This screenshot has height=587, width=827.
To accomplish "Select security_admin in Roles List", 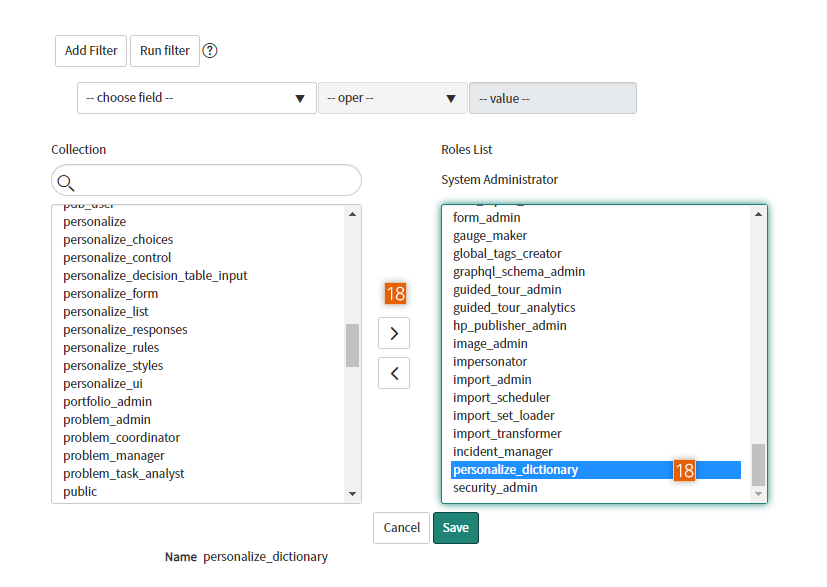I will click(x=495, y=488).
